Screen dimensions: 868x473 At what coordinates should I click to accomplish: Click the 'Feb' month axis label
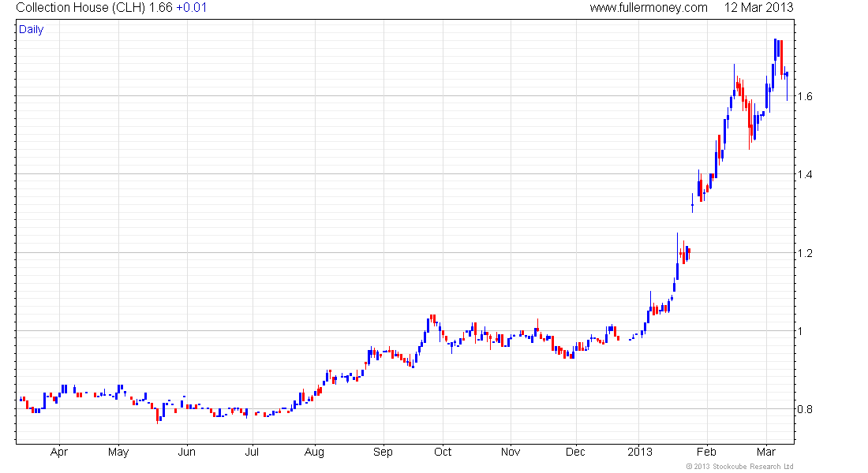point(706,452)
